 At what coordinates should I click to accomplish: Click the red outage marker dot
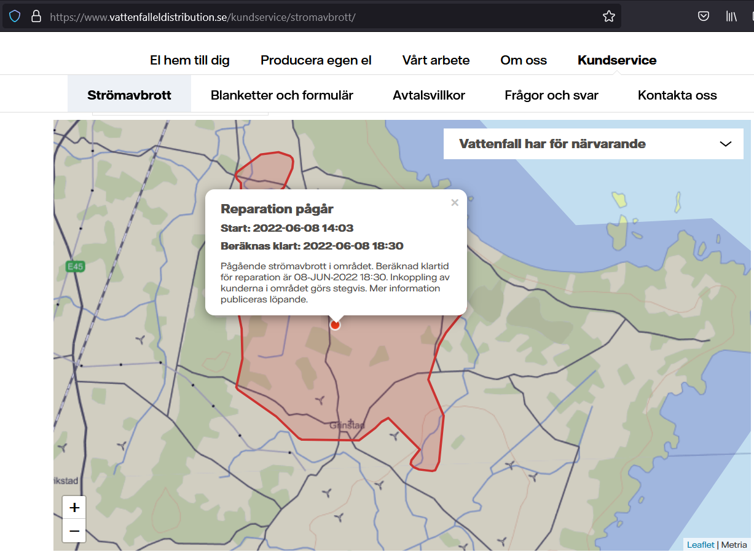point(335,325)
